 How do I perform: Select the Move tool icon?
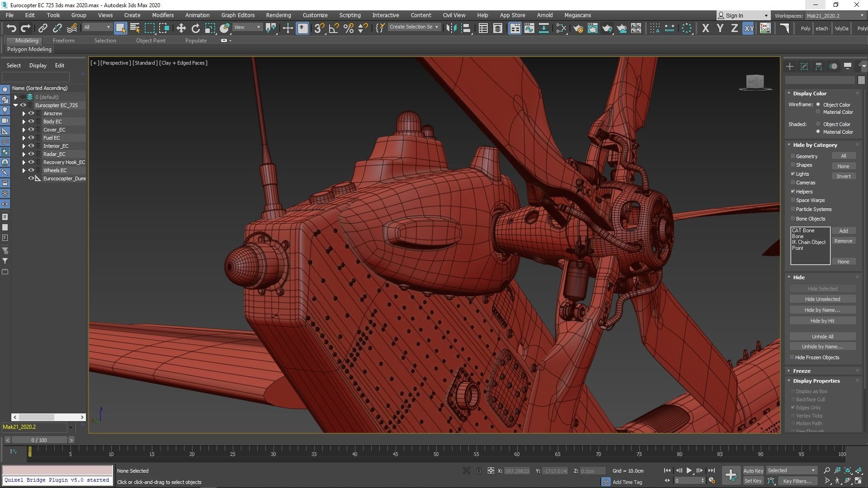tap(181, 28)
